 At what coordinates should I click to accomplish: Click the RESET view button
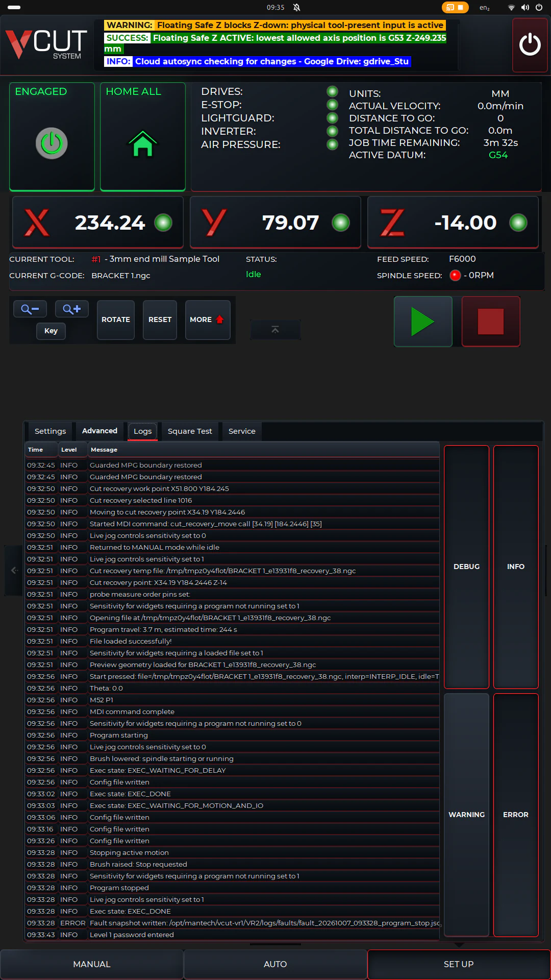(160, 320)
